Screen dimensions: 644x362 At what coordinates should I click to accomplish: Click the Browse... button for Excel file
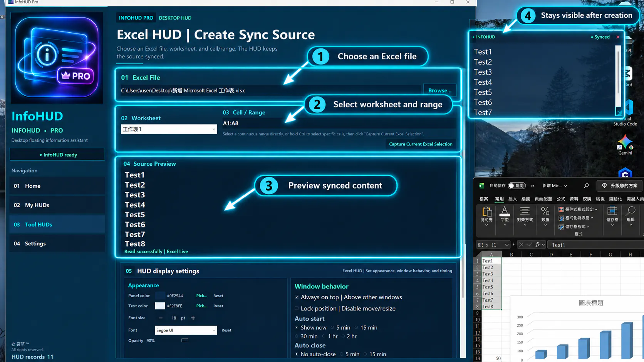coord(440,90)
